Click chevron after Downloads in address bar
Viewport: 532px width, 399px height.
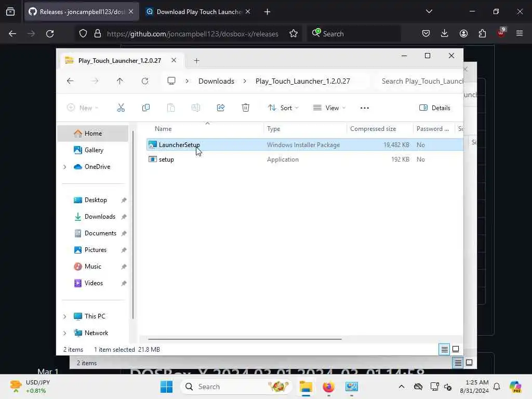coord(245,81)
